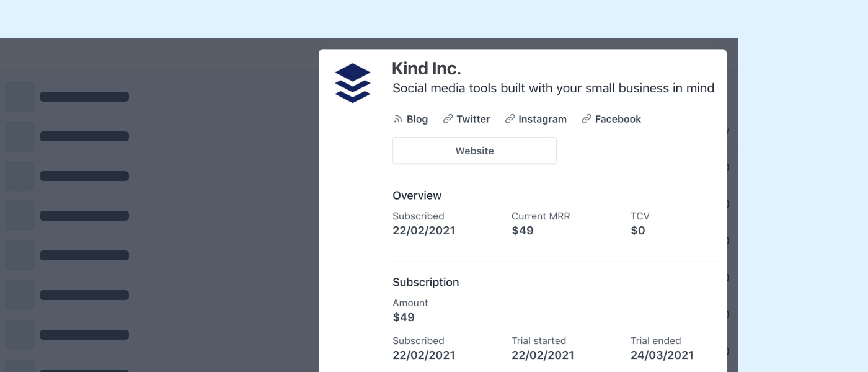Select the Kind Inc. company name heading
Viewport: 868px width, 372px height.
point(427,68)
